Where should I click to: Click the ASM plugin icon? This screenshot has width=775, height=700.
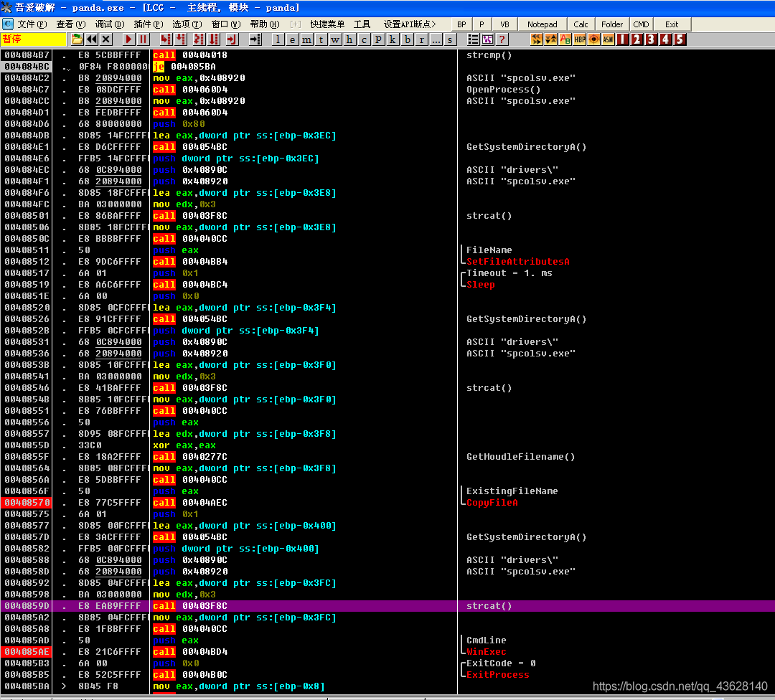608,39
